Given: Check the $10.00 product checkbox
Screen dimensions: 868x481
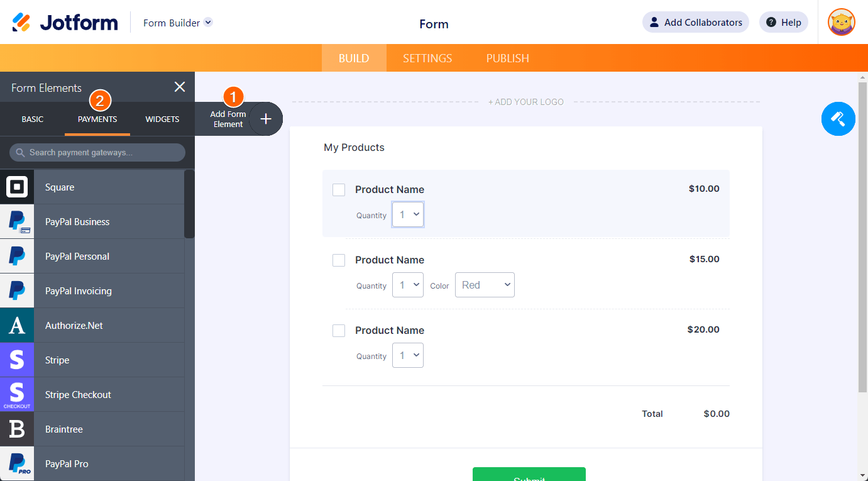Looking at the screenshot, I should click(339, 190).
